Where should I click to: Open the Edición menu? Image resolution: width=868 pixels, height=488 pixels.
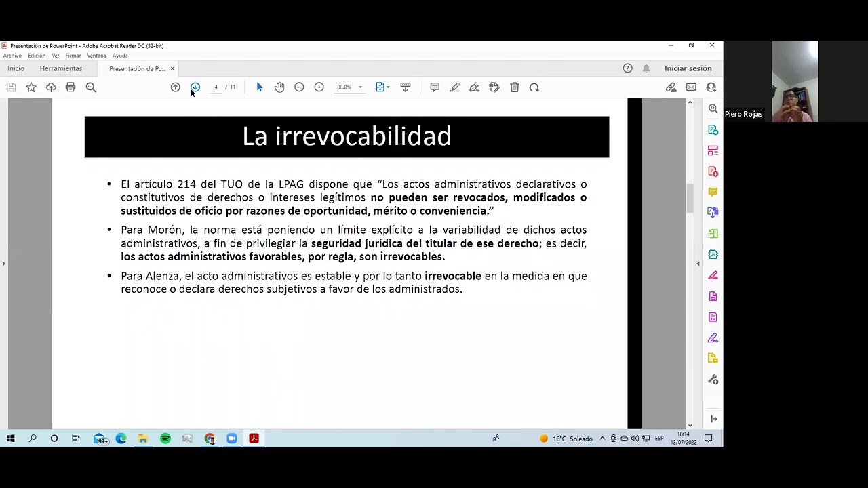[37, 56]
